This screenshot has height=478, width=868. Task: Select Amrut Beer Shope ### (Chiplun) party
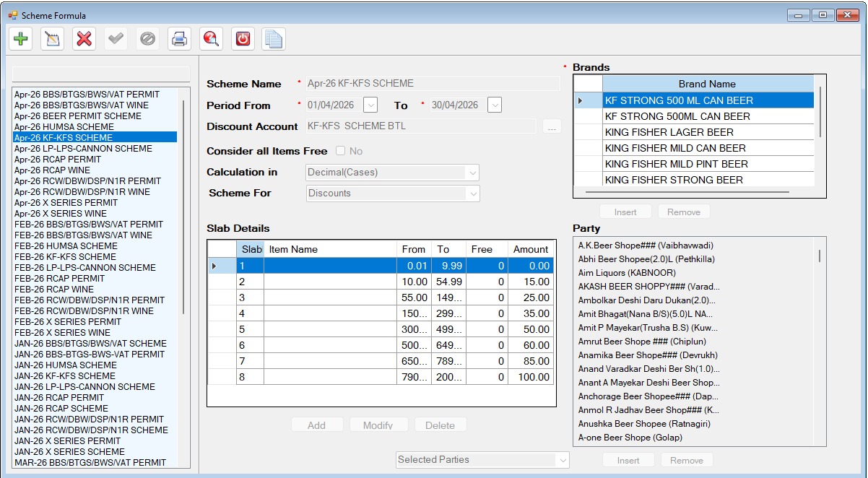(x=642, y=342)
